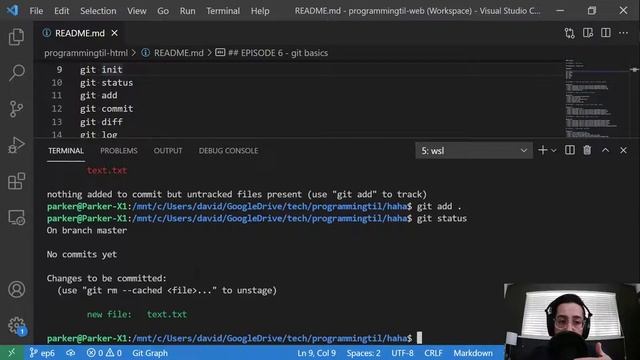Open the Run and Debug view
Screen dimensions: 640x360
16,145
